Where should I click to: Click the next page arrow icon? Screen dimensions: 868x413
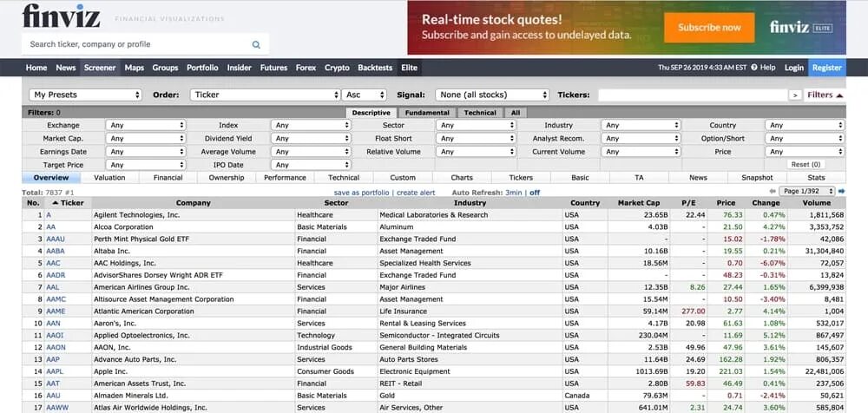(x=841, y=192)
